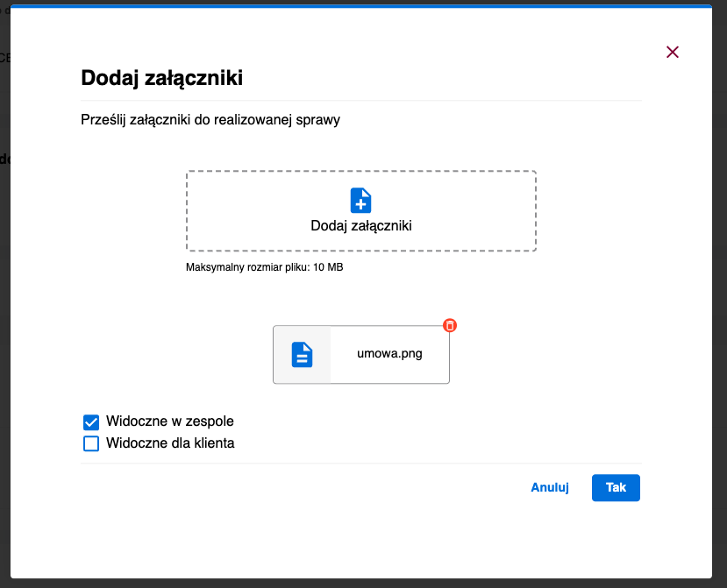Enable the Widoczne dla klienta checkbox
Screen dimensions: 727x588
pyautogui.click(x=91, y=443)
